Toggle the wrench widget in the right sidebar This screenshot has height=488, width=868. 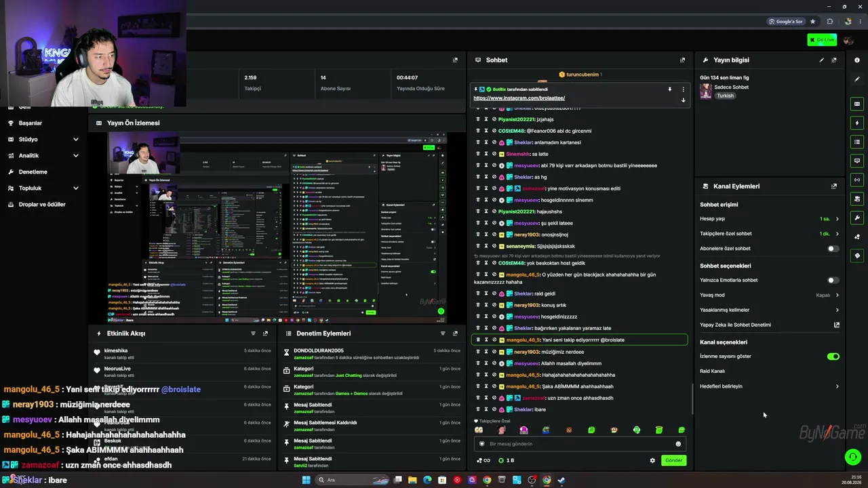[x=857, y=218]
